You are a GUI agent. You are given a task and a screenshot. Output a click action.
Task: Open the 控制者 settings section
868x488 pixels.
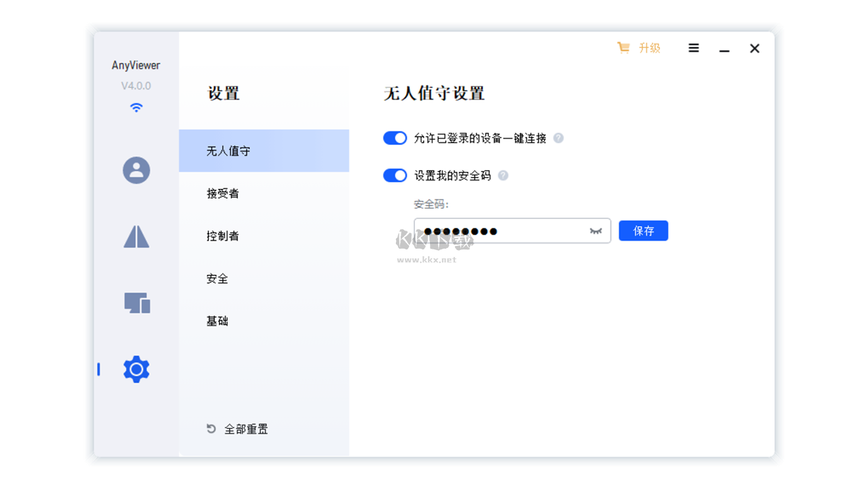(x=222, y=236)
